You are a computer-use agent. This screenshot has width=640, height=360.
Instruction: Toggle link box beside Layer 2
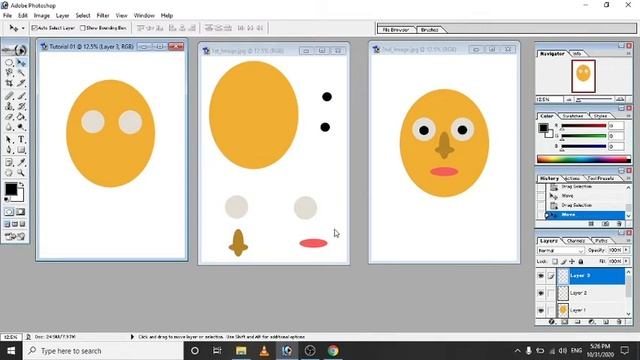[551, 293]
